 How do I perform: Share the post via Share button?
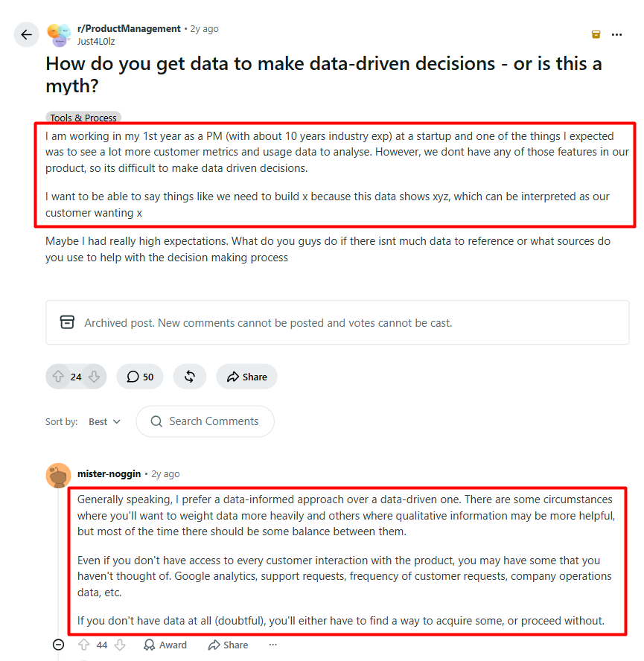(x=246, y=377)
